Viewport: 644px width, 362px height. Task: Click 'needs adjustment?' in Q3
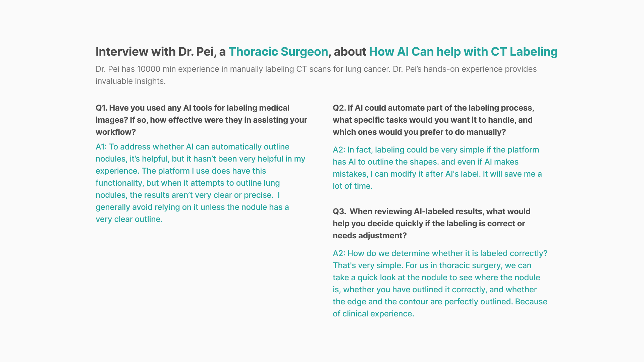[x=370, y=236]
